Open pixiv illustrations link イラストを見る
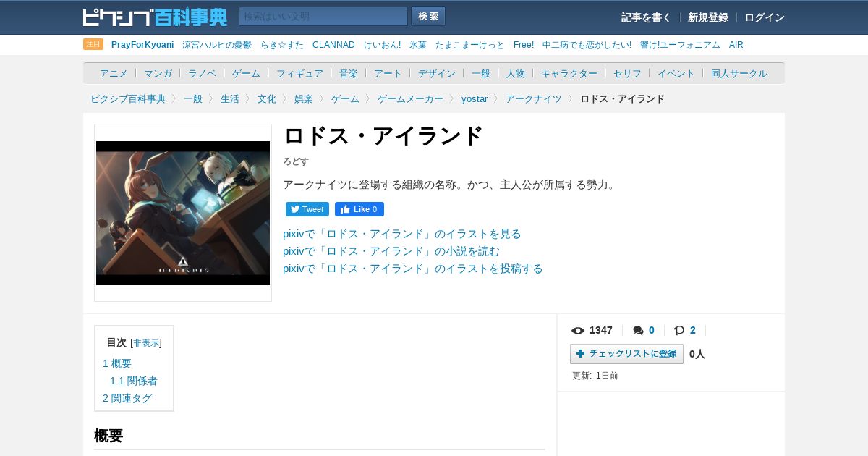The image size is (868, 456). (x=402, y=234)
